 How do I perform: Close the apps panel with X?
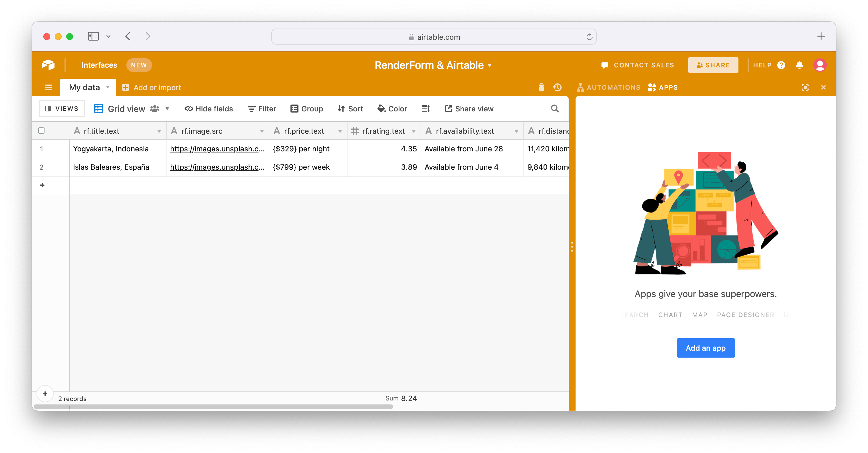click(x=823, y=88)
